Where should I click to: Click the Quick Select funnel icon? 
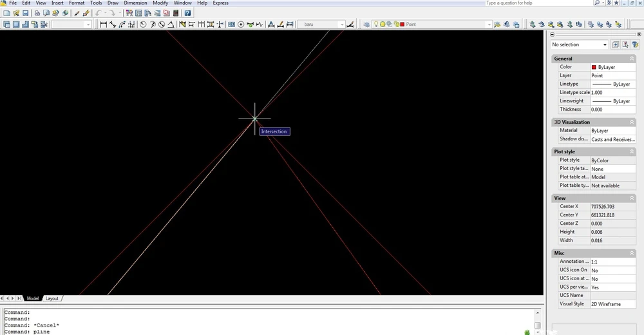[x=635, y=44]
